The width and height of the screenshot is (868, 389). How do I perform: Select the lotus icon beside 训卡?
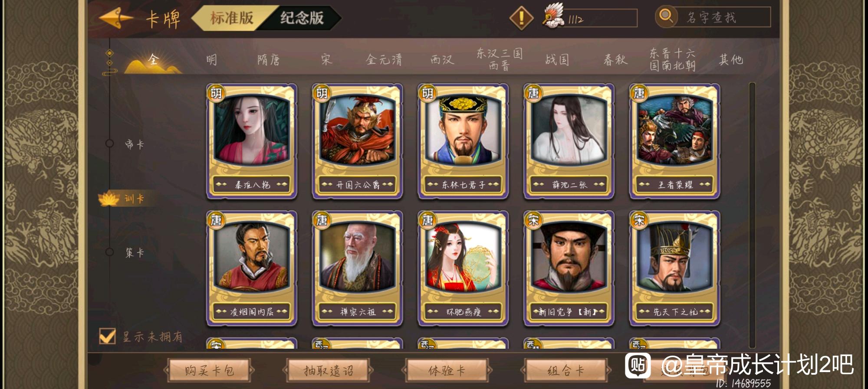pos(108,199)
